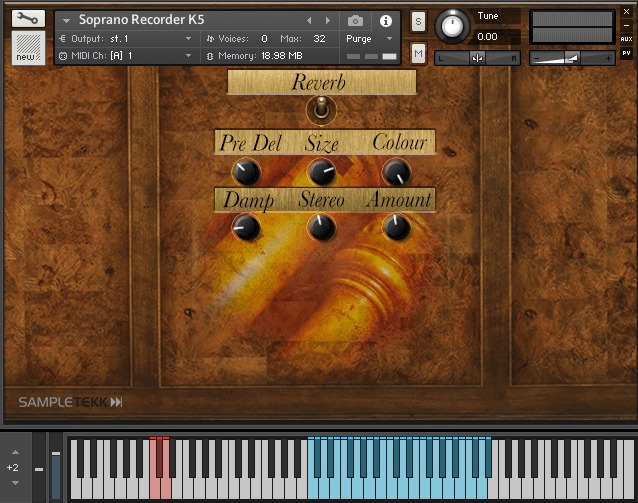This screenshot has height=503, width=638.
Task: Click the PV button at right edge
Action: click(x=627, y=52)
